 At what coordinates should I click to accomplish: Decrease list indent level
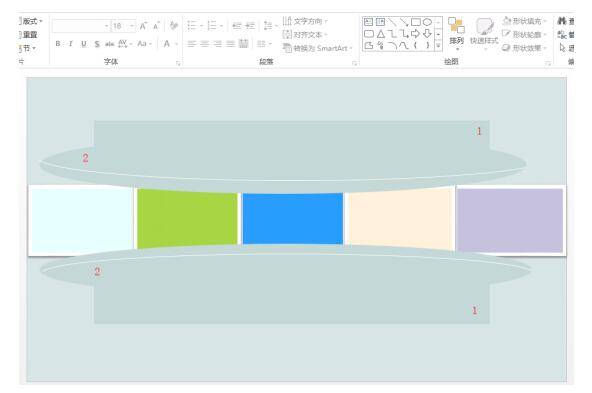point(237,26)
